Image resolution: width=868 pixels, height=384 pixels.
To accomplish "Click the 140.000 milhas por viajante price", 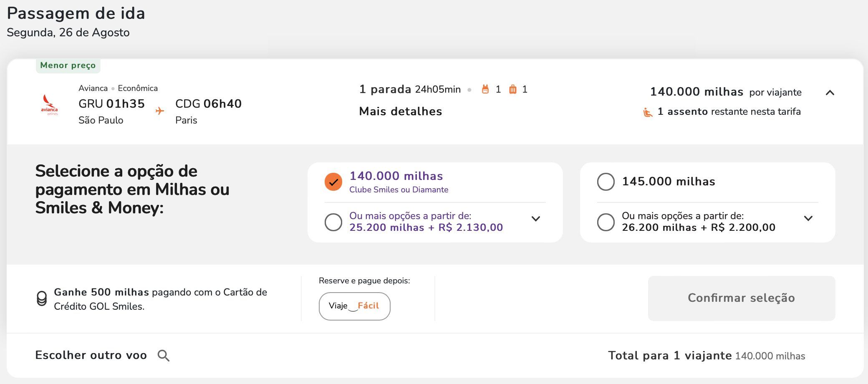I will [726, 92].
